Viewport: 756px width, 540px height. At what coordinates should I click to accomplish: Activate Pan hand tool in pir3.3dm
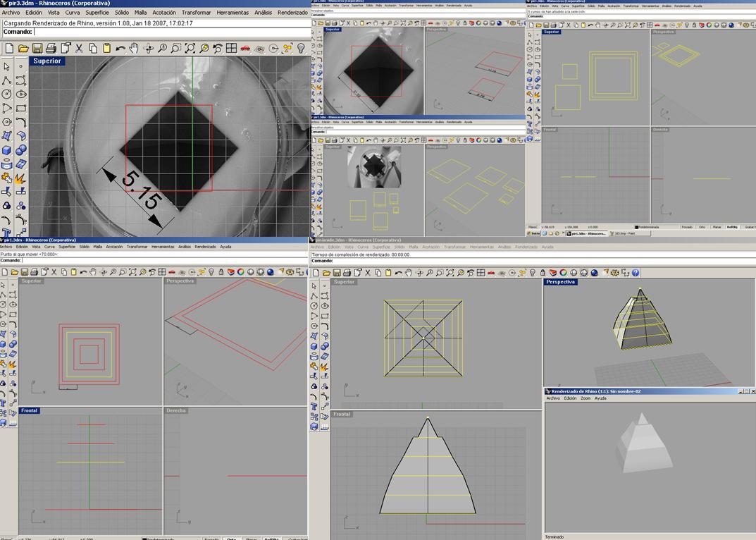[134, 48]
